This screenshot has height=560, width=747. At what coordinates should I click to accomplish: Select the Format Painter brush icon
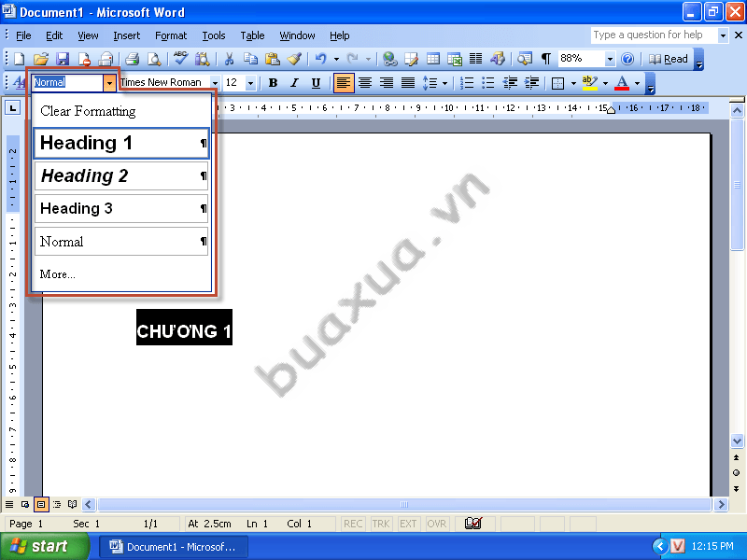coord(294,59)
